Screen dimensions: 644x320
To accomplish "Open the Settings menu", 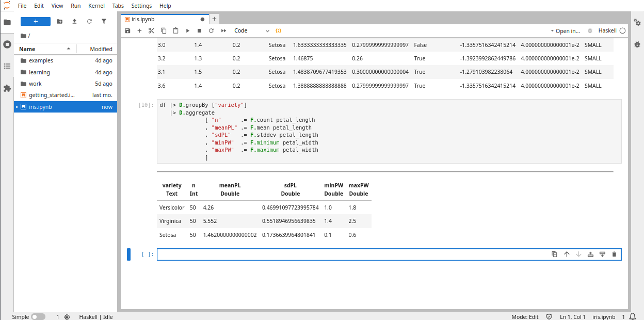I will pyautogui.click(x=141, y=6).
